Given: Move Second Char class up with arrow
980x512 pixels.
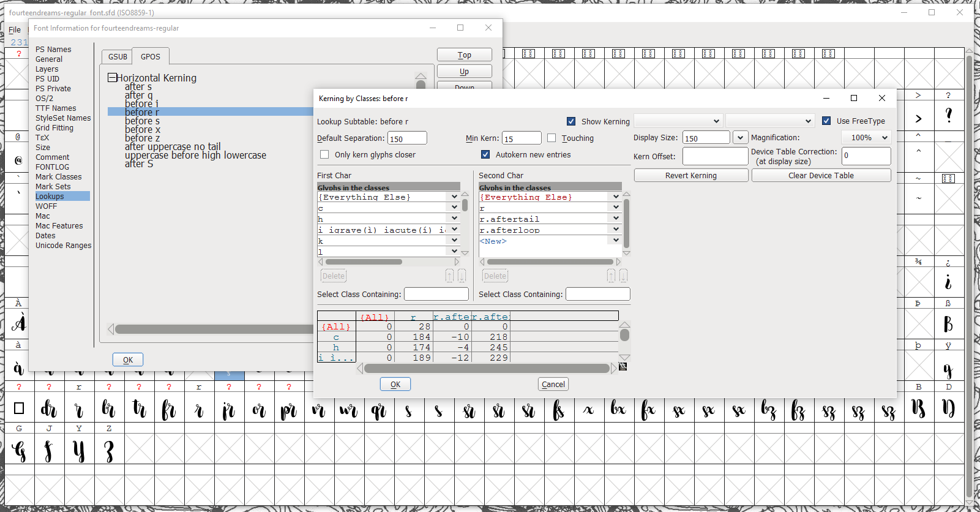Looking at the screenshot, I should [x=611, y=276].
